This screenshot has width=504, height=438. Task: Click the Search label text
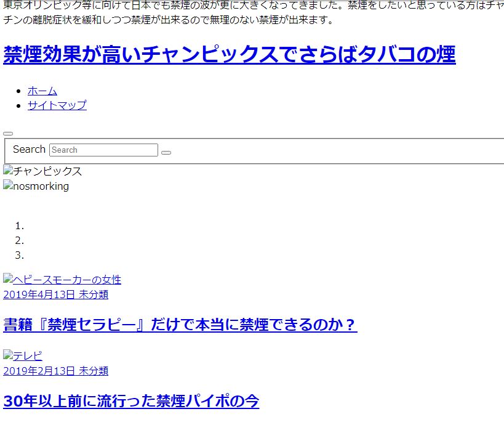pyautogui.click(x=29, y=149)
